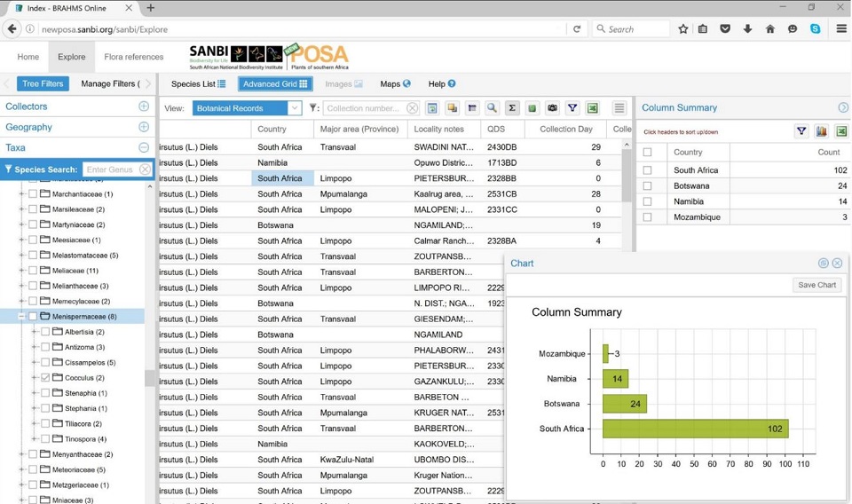Clear the Collection number filter field
The width and height of the screenshot is (852, 504).
(413, 108)
